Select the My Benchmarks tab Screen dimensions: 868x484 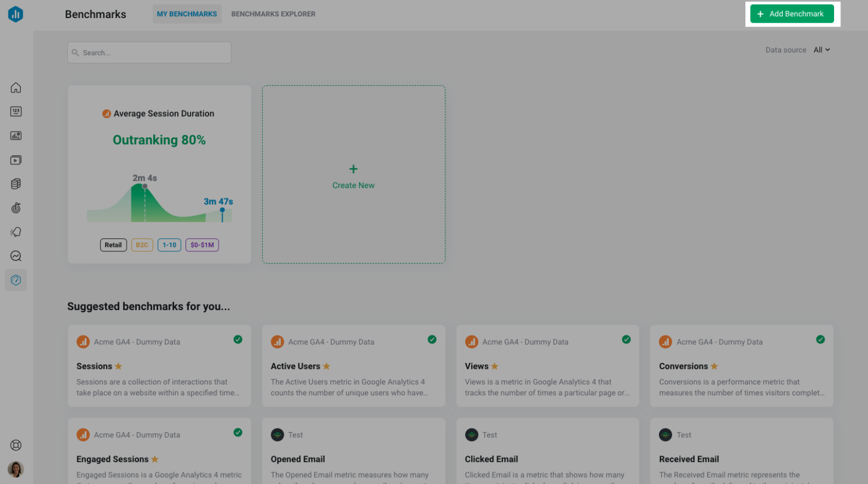click(186, 14)
